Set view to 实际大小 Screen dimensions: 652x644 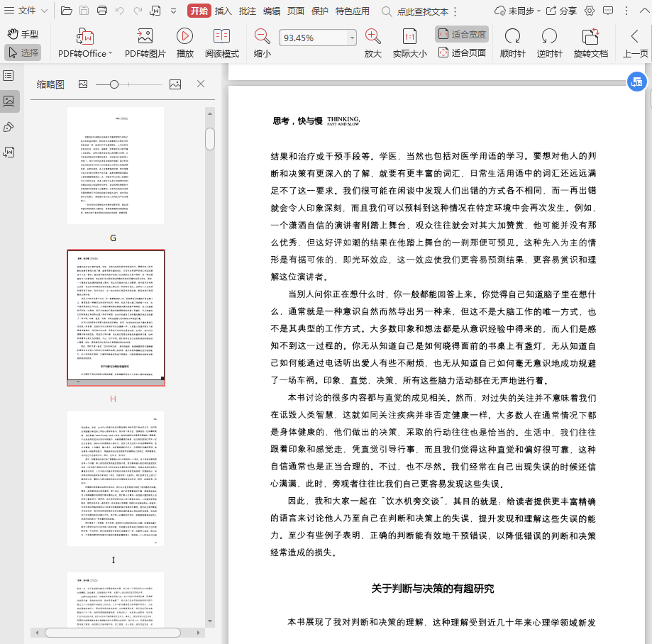(410, 43)
